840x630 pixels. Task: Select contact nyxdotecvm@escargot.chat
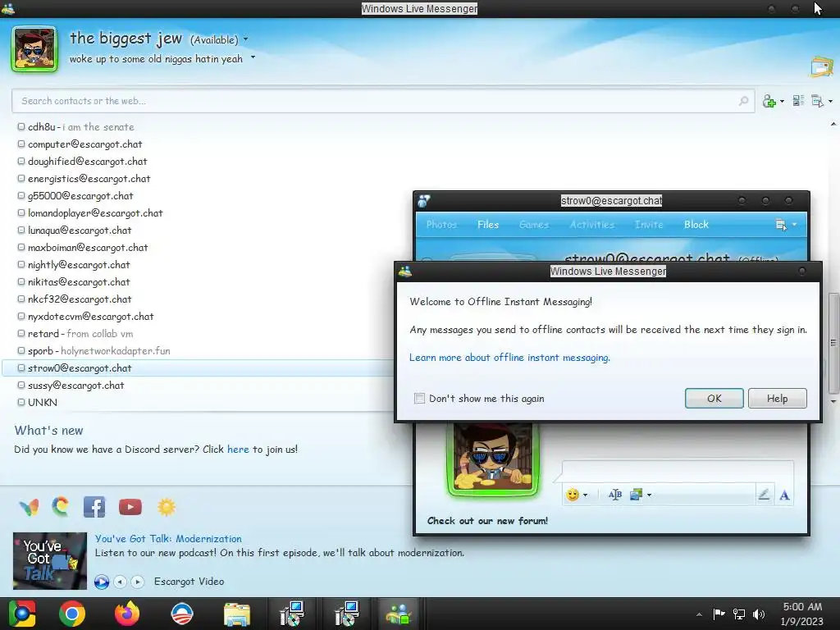tap(85, 316)
